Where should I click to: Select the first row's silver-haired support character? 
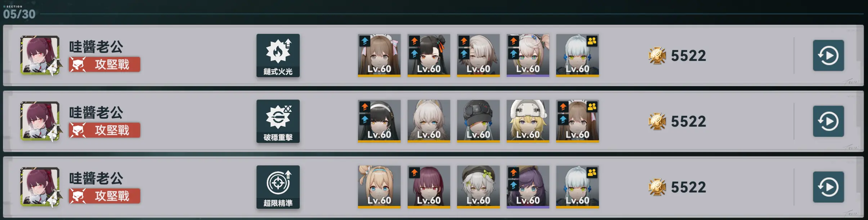[577, 55]
